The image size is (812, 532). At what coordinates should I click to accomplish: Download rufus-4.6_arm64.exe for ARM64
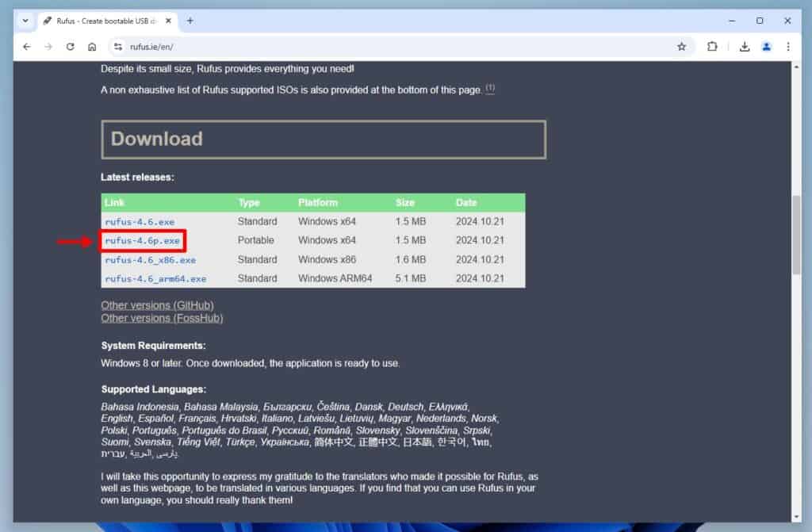[x=155, y=279]
